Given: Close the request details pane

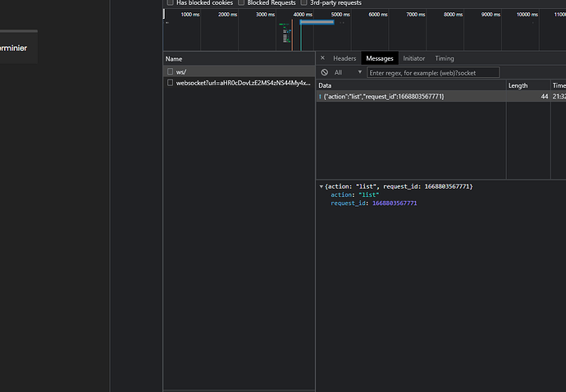Looking at the screenshot, I should 322,58.
